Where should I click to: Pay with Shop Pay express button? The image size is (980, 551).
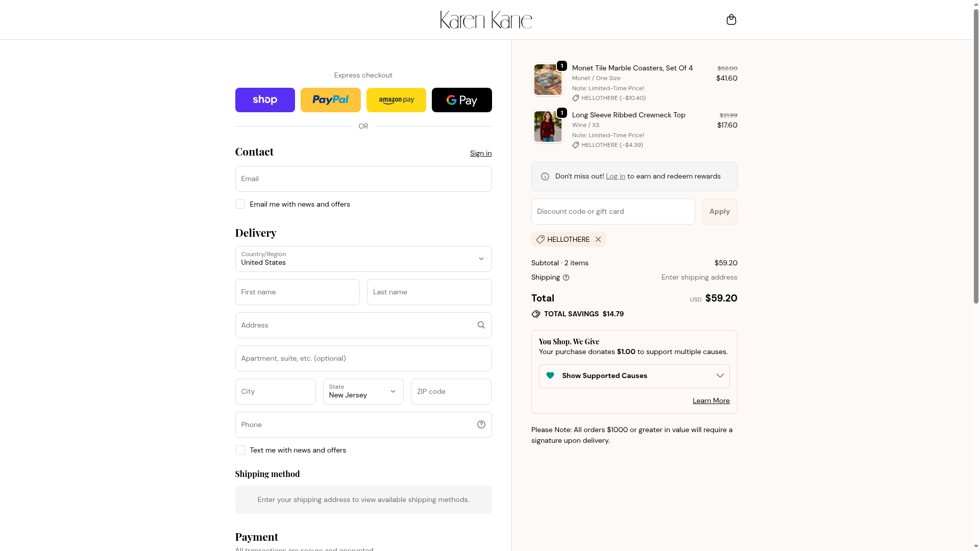point(265,100)
